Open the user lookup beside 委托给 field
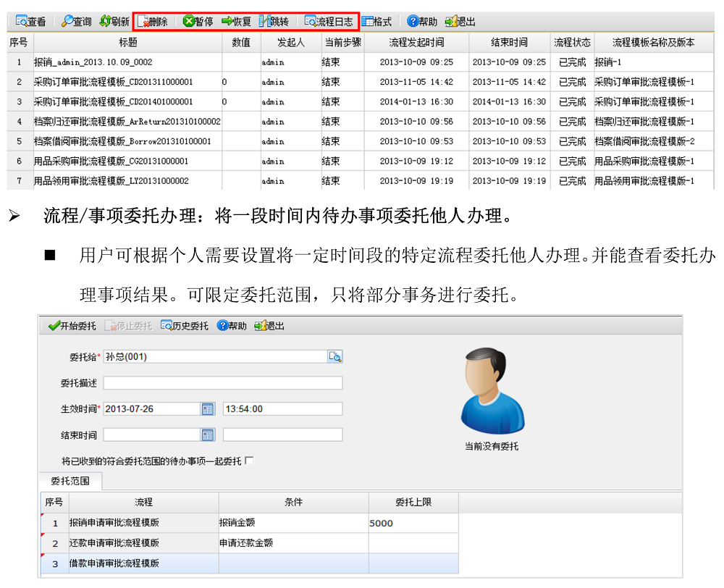This screenshot has width=724, height=588. [x=334, y=356]
